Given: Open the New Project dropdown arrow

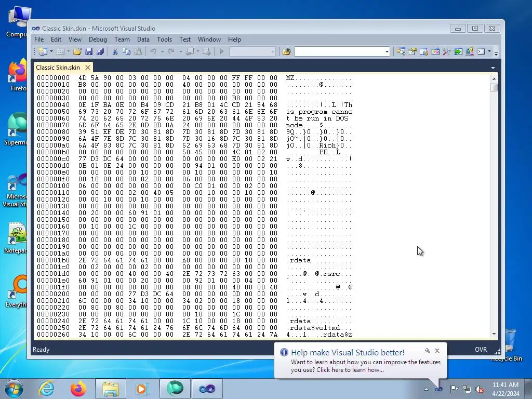Looking at the screenshot, I should tap(51, 51).
